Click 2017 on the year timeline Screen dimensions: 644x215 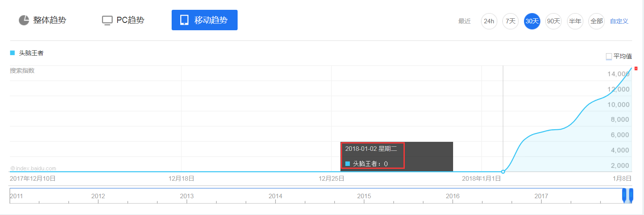[541, 196]
